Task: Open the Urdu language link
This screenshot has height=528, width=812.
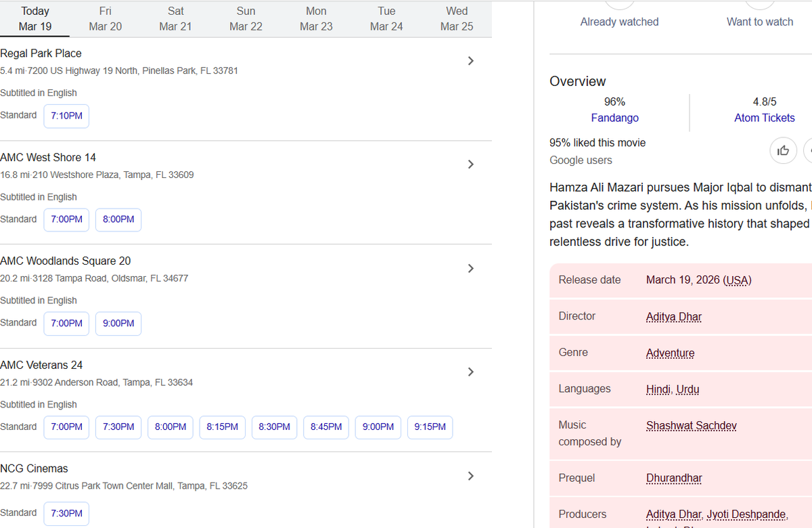Action: (687, 389)
